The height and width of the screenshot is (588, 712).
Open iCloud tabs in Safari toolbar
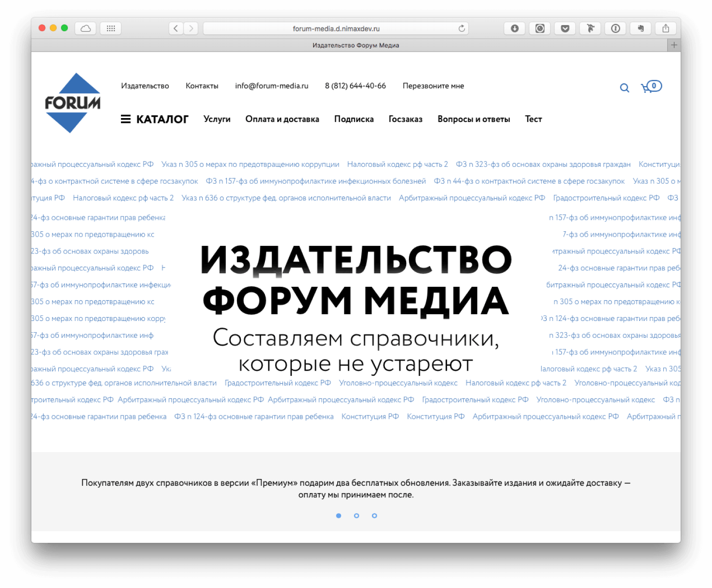coord(86,28)
